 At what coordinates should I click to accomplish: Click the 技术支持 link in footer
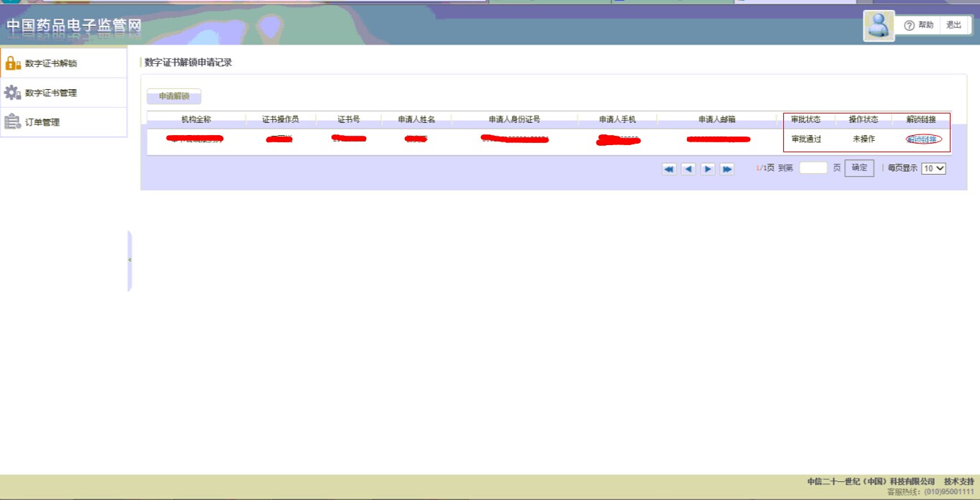pos(958,481)
